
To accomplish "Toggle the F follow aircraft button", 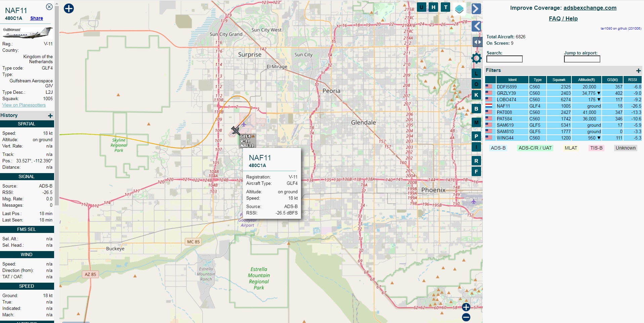I will (476, 171).
